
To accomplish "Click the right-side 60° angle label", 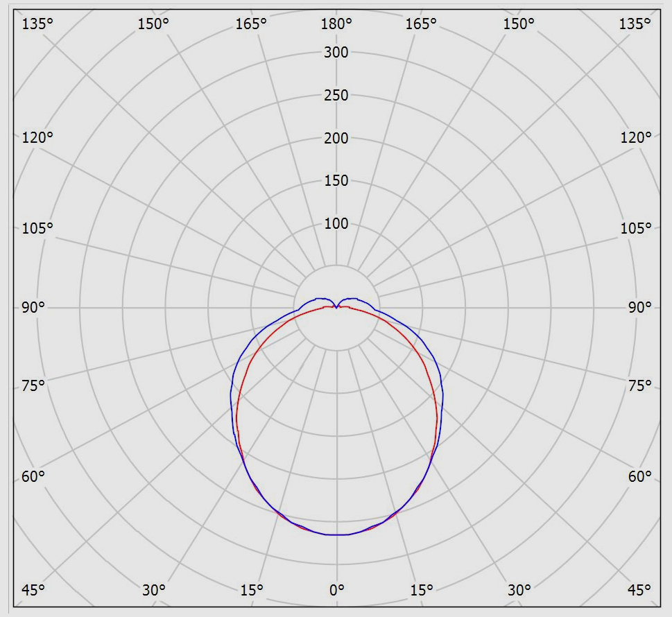I will click(640, 476).
